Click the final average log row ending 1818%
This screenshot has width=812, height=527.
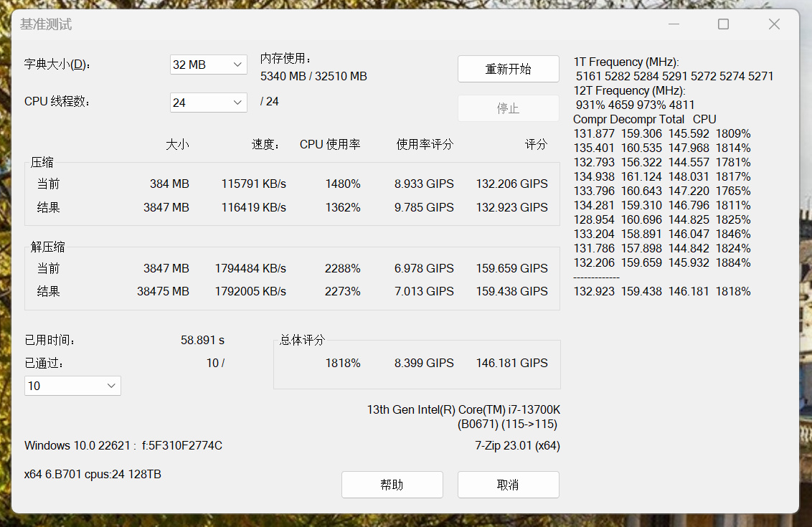(662, 291)
